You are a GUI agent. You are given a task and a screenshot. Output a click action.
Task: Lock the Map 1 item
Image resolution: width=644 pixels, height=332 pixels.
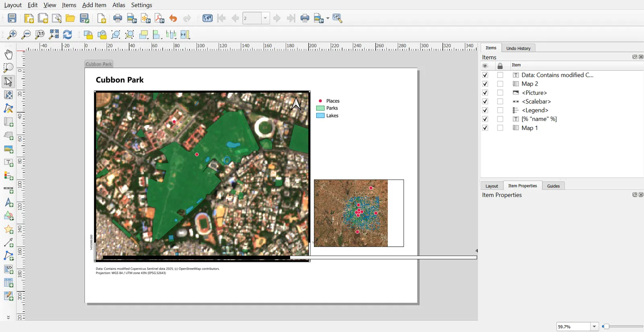point(500,128)
